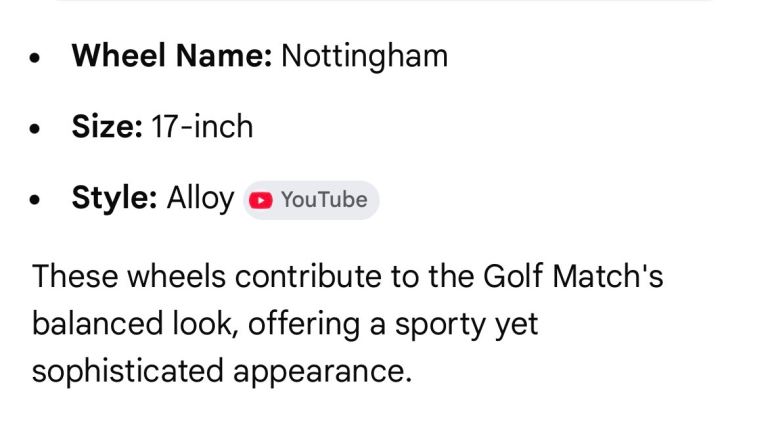Select the bold "Style:" label
This screenshot has height=444, width=768.
click(114, 198)
